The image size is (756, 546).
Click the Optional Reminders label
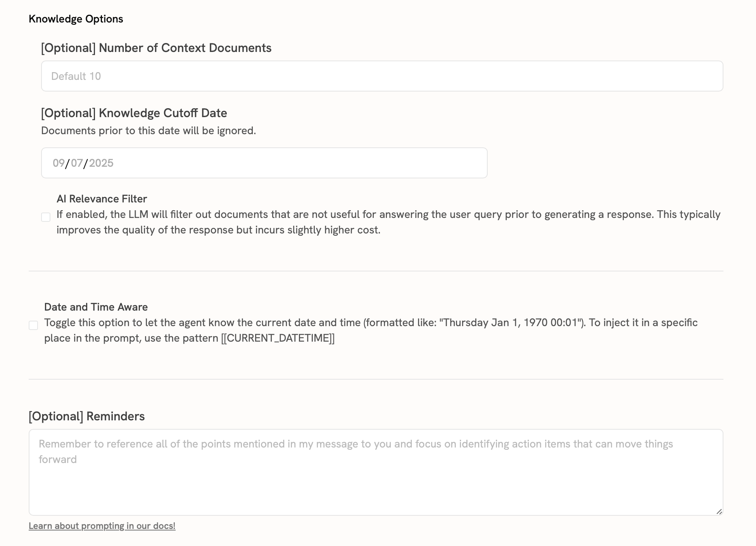86,416
